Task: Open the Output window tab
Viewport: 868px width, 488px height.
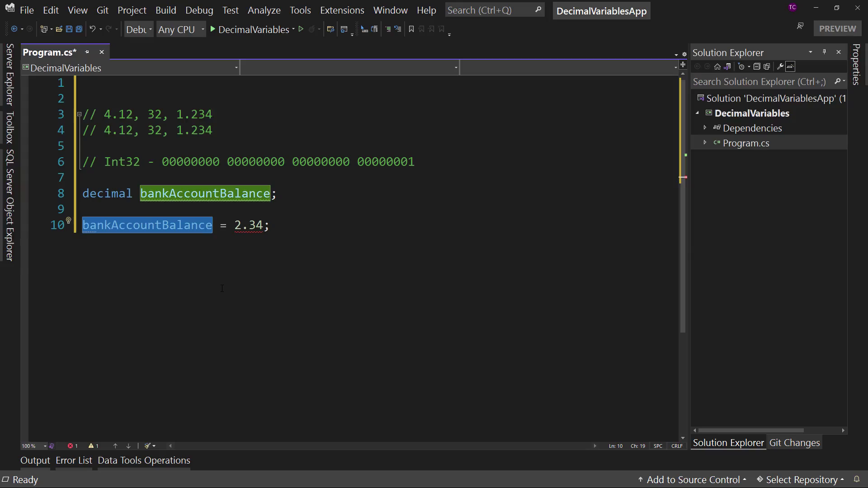Action: click(x=35, y=460)
